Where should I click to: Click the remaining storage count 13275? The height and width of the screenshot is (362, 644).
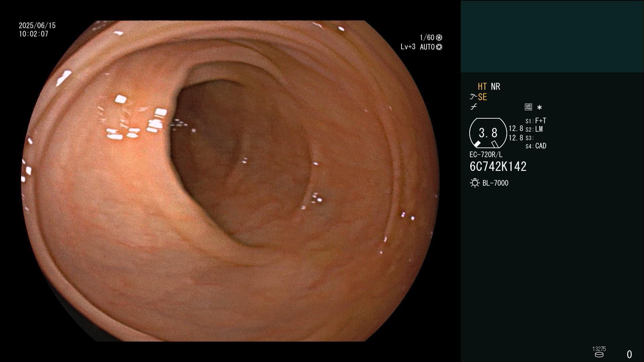pyautogui.click(x=599, y=349)
